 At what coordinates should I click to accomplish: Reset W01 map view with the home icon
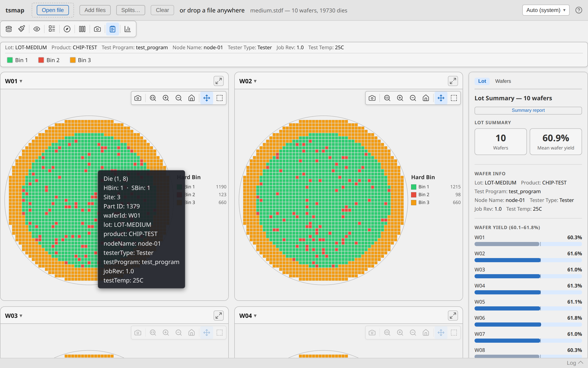click(x=192, y=98)
